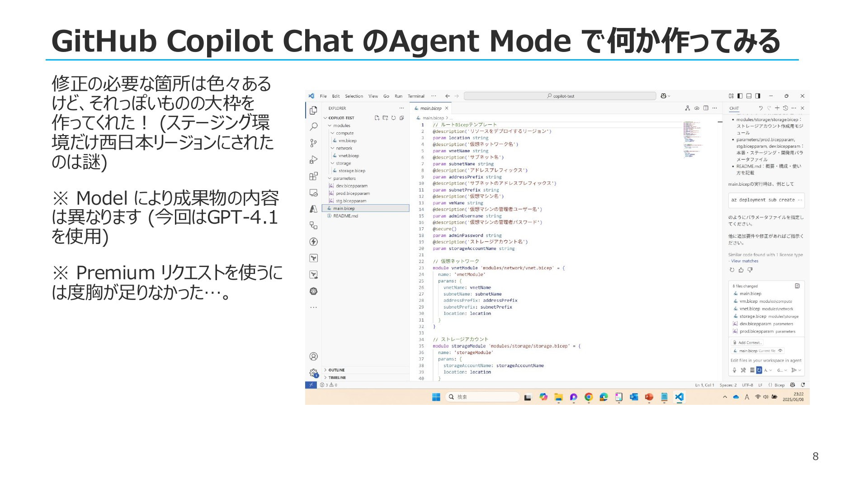Open the Extensions view
This screenshot has width=868, height=488.
pyautogui.click(x=313, y=176)
